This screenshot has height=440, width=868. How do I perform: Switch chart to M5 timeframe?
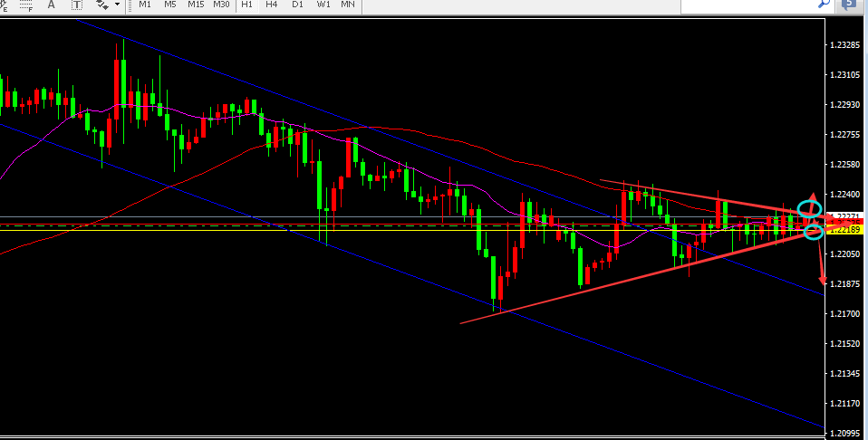(x=170, y=5)
